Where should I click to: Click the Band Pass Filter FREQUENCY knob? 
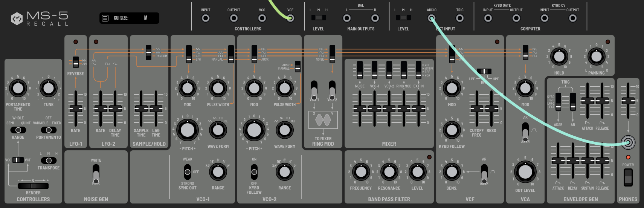pos(361,172)
